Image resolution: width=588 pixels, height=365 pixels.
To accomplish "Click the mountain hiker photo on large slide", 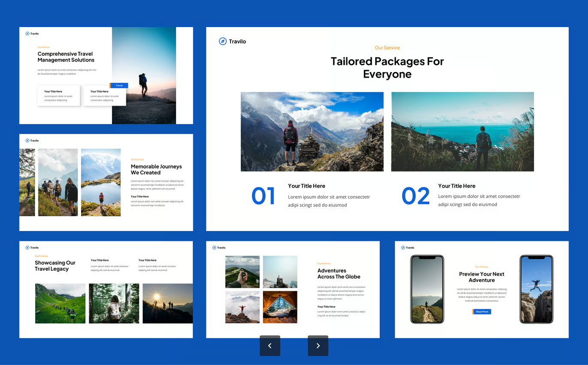I will (x=312, y=132).
